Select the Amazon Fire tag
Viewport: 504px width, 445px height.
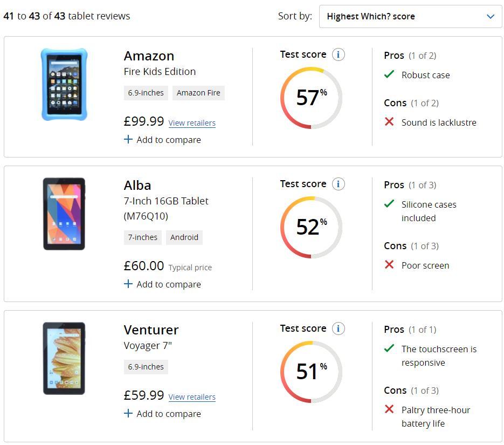198,93
